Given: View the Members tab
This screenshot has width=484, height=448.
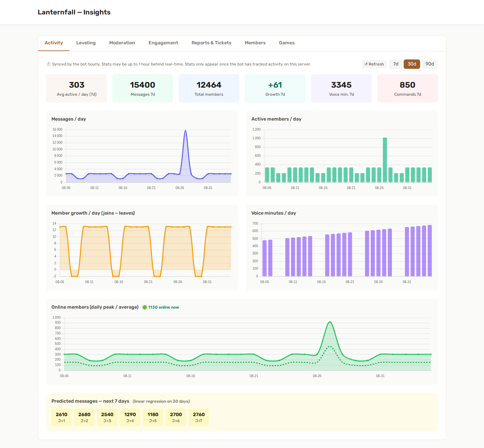Looking at the screenshot, I should tap(255, 43).
